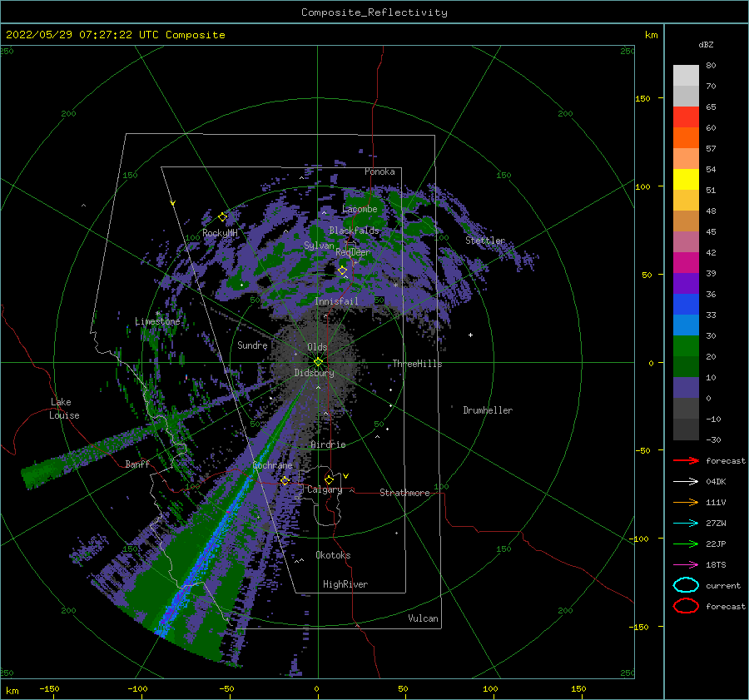Click the cyan 27ZW arrow in legend
The width and height of the screenshot is (749, 700).
[x=686, y=524]
